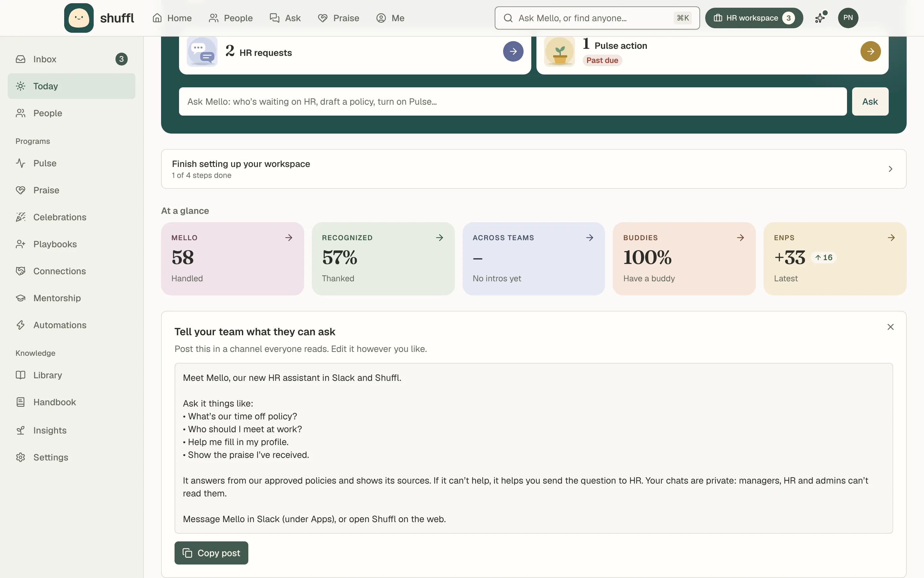The width and height of the screenshot is (924, 578).
Task: Click the HR workspace button
Action: click(x=754, y=18)
